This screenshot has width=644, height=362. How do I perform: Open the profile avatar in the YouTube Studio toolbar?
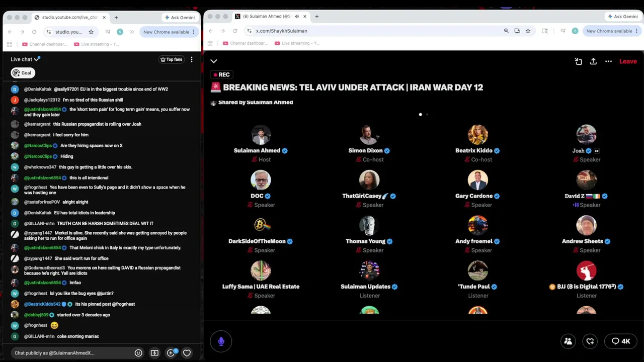pyautogui.click(x=120, y=32)
